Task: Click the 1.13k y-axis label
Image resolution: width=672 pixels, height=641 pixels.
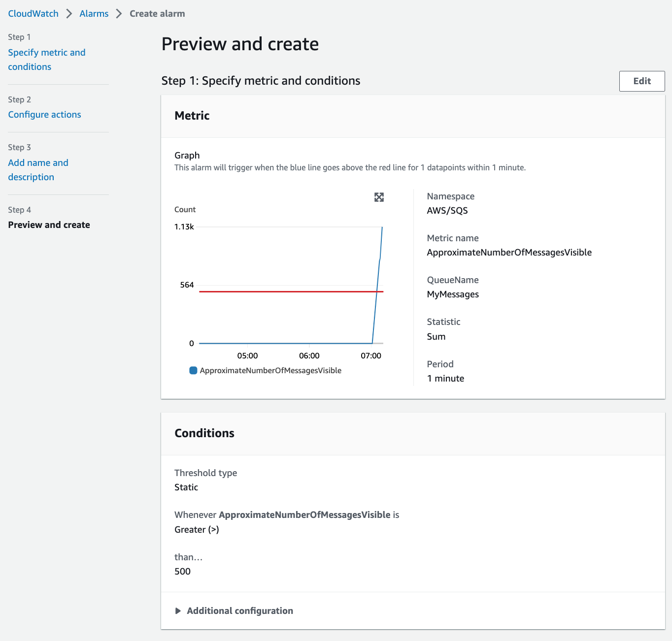Action: click(x=184, y=226)
